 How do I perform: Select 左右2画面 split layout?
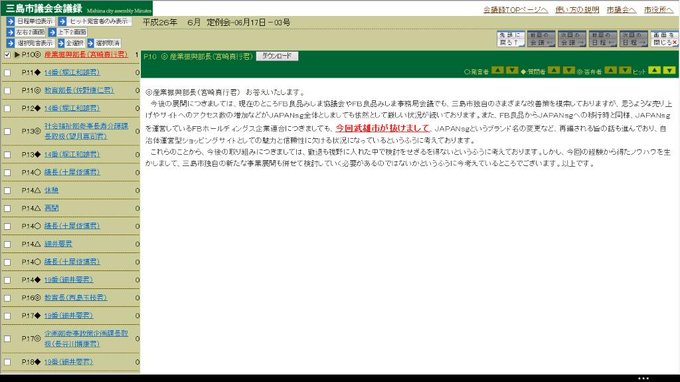[x=26, y=32]
